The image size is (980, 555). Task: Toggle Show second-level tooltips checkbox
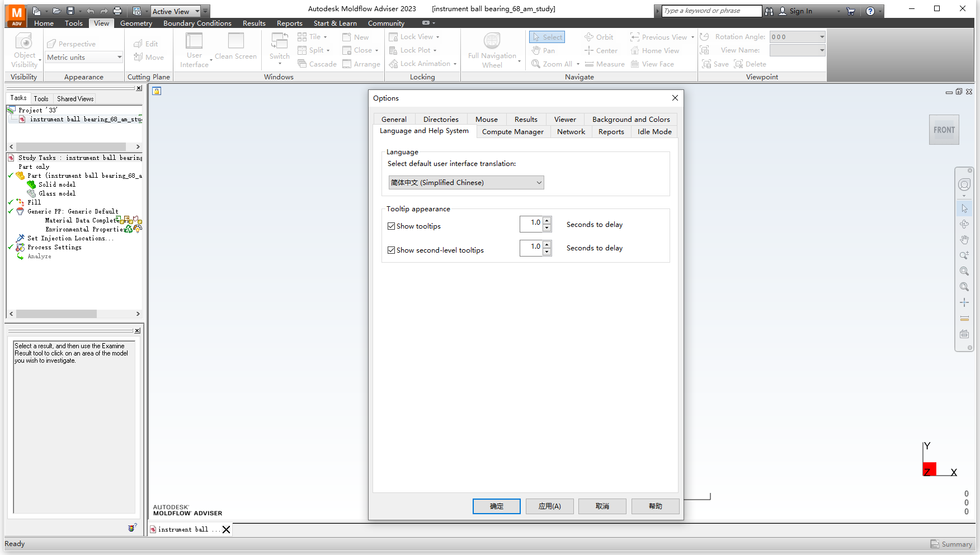point(391,250)
